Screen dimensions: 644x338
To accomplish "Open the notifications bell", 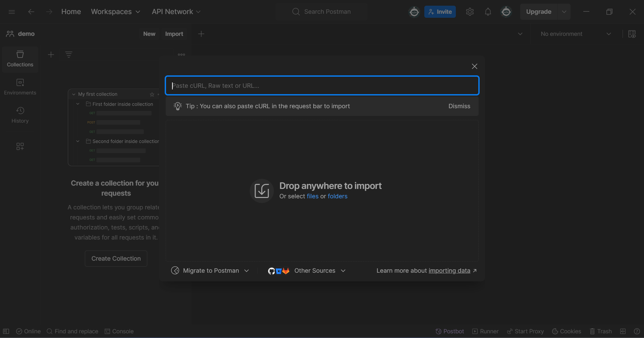I will point(488,12).
